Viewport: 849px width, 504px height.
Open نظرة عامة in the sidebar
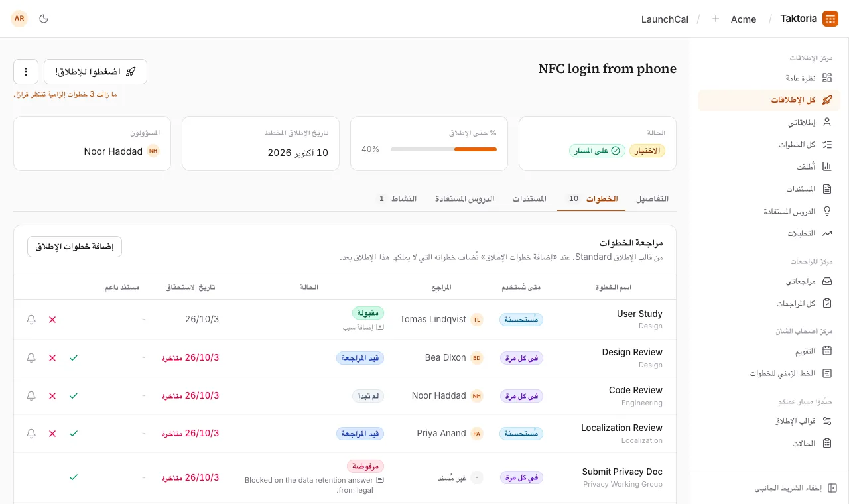769,78
